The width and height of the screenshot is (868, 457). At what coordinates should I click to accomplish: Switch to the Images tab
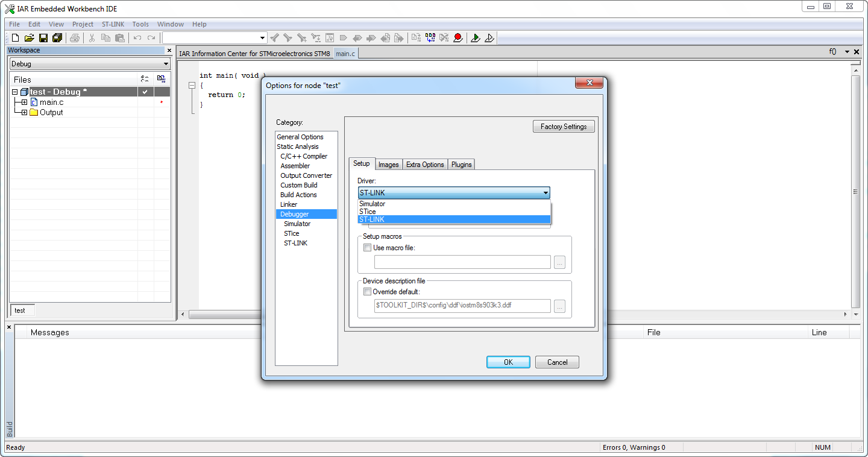click(x=389, y=165)
